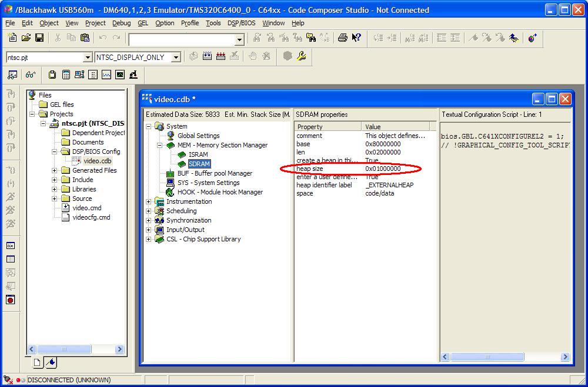588x387 pixels.
Task: Expand the Instrumentation node
Action: click(x=149, y=201)
